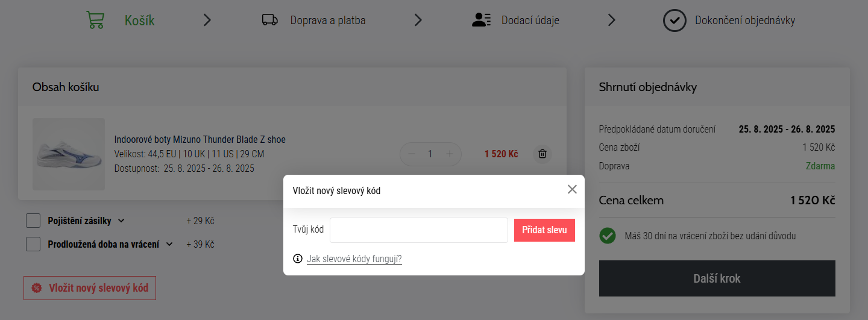The height and width of the screenshot is (320, 868).
Task: Remove item with the trash icon
Action: (542, 154)
